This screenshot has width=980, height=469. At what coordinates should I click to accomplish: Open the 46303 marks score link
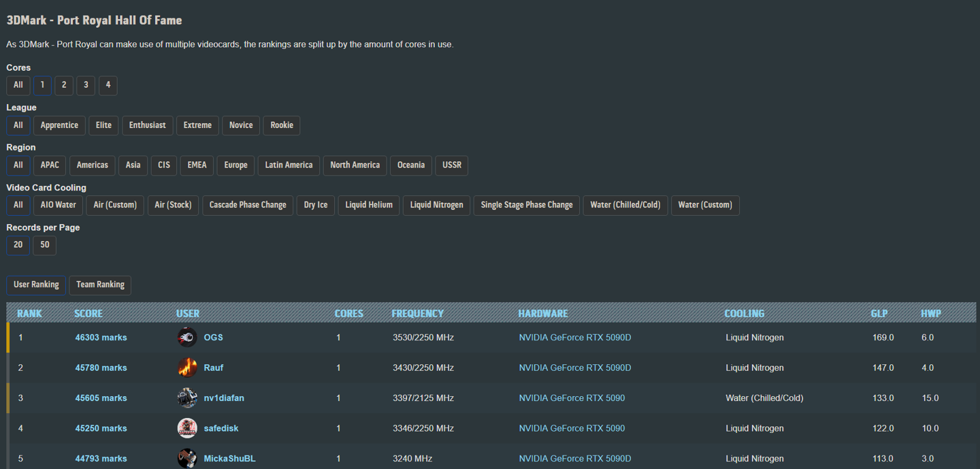(101, 338)
